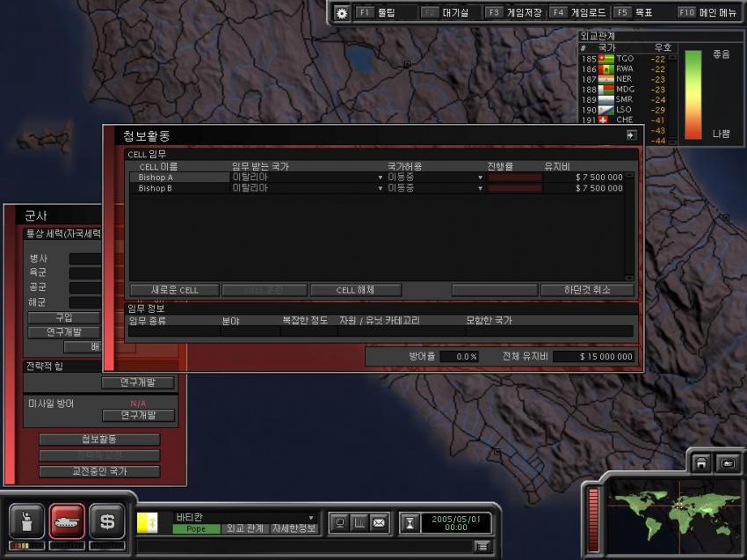
Task: Click the 하던것 취소 button
Action: tap(586, 290)
